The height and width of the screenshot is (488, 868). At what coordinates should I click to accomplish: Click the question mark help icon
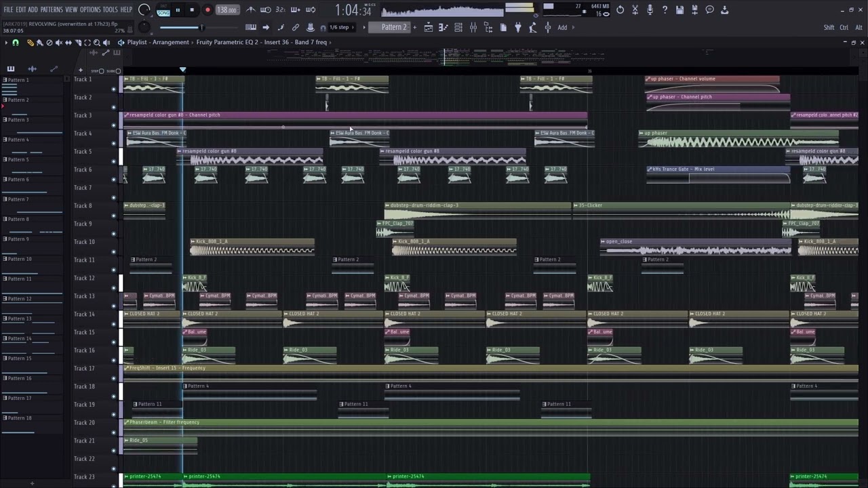pyautogui.click(x=665, y=9)
